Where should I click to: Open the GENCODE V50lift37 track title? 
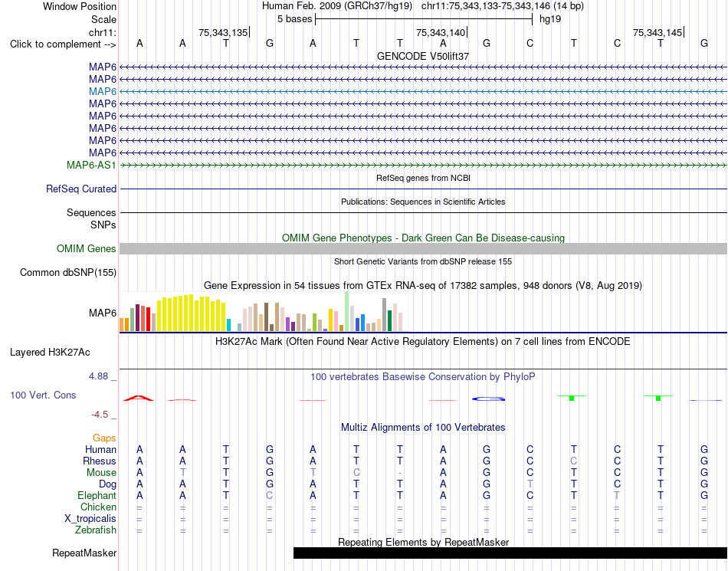pos(423,56)
